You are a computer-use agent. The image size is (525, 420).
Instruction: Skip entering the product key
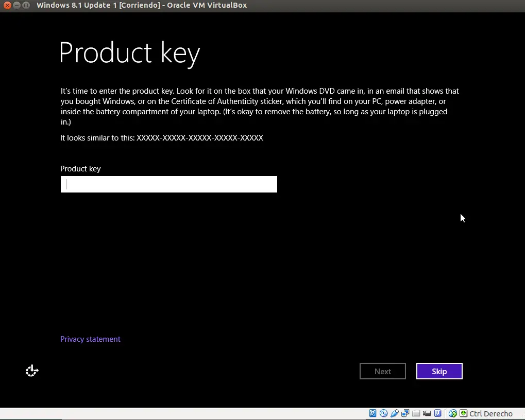[x=439, y=371]
